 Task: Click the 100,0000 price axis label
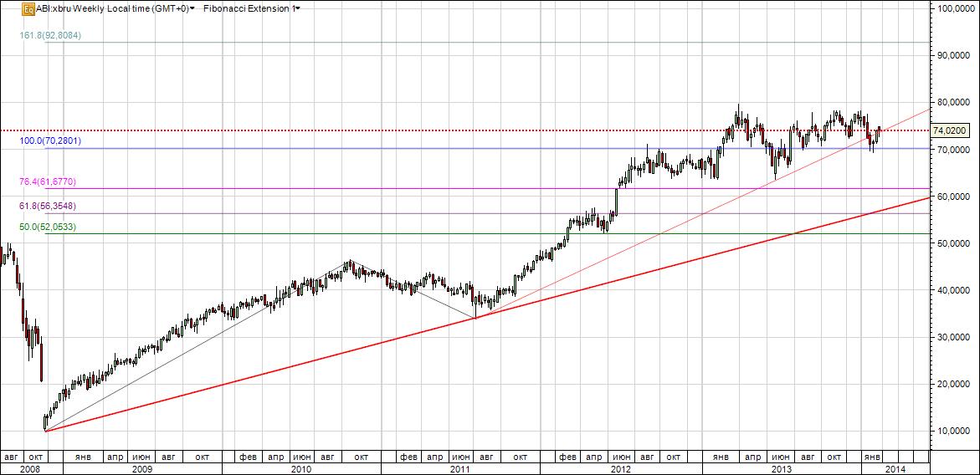pos(957,8)
